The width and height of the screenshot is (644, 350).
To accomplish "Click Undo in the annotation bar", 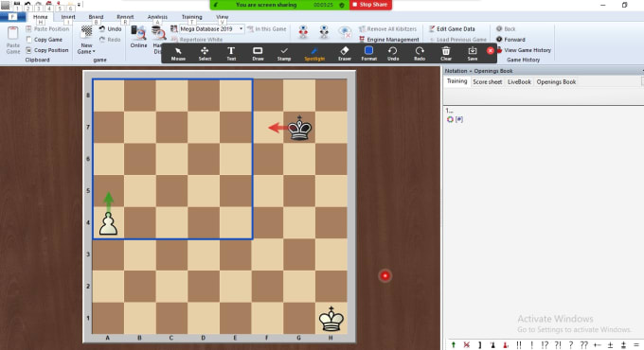I will coord(393,53).
